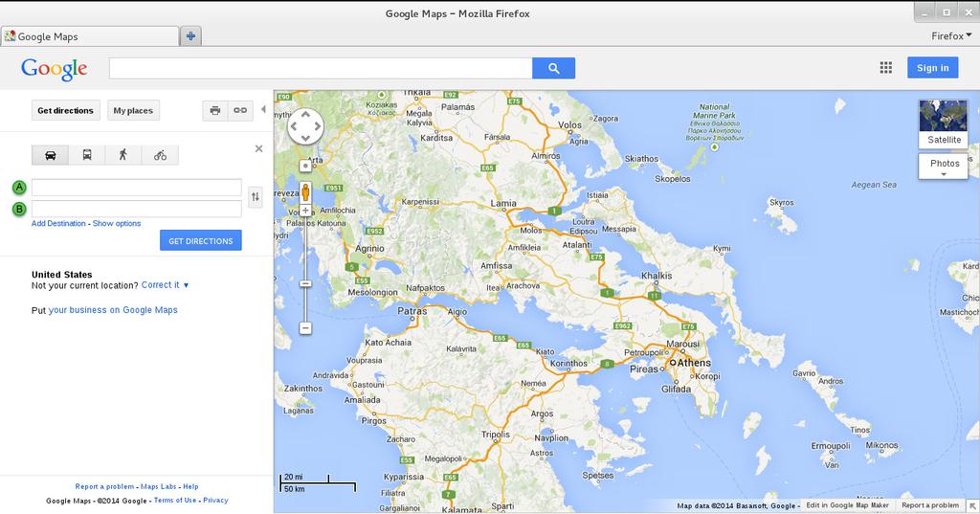Image resolution: width=980 pixels, height=514 pixels.
Task: Click the map scale bar
Action: (x=318, y=482)
